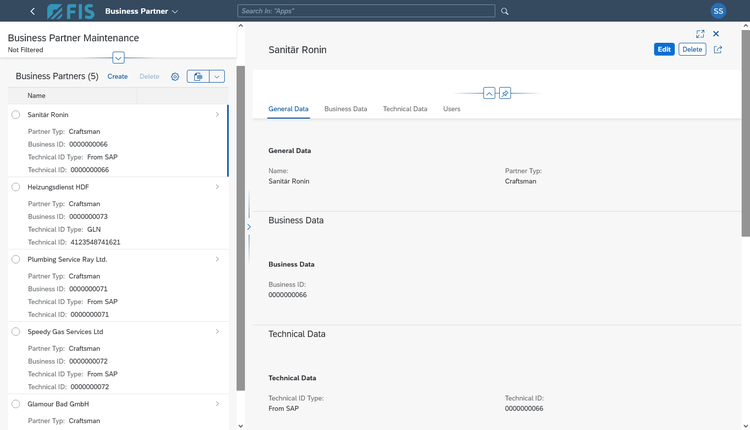Share the Sanitär Ronin partner
Image resolution: width=750 pixels, height=430 pixels.
pyautogui.click(x=718, y=49)
